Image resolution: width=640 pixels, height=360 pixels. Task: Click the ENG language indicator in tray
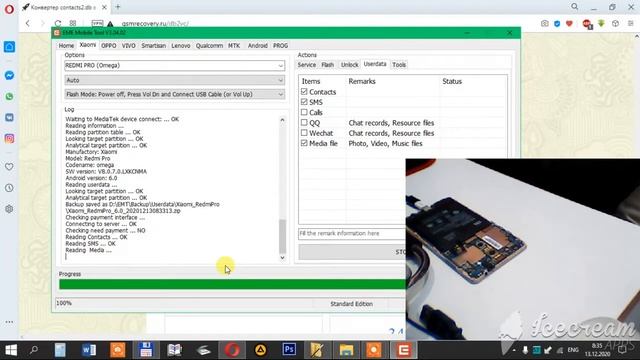[x=573, y=350]
